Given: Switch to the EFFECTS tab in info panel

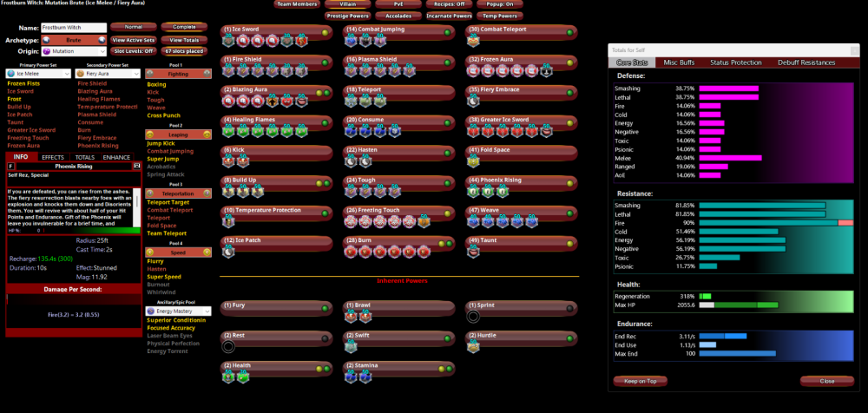Looking at the screenshot, I should coord(54,157).
